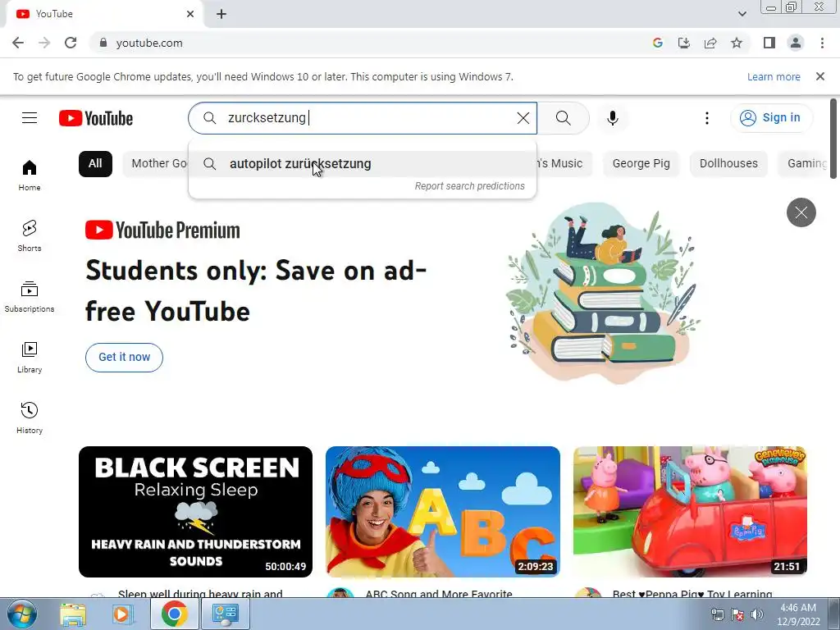Select the Dollhouses chip

[x=728, y=164]
